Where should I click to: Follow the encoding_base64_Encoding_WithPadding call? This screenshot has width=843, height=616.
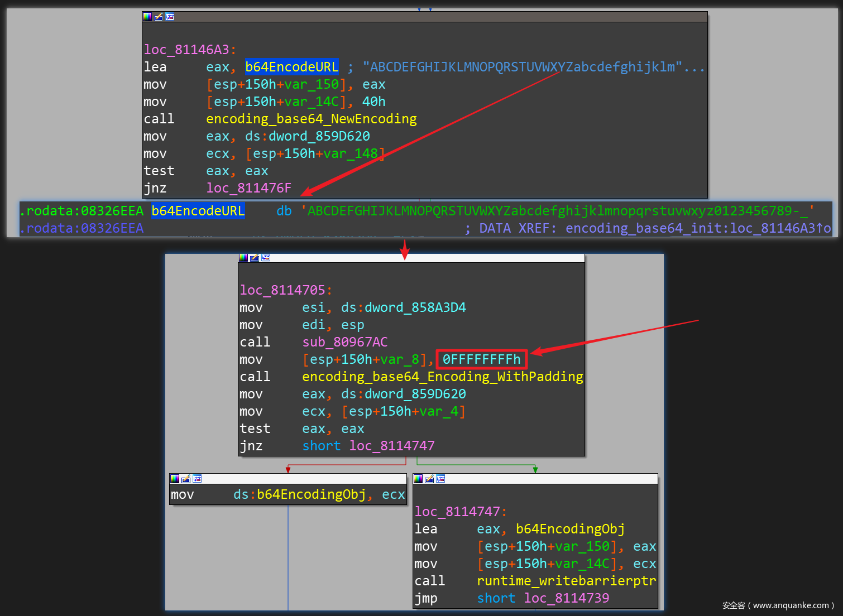442,377
